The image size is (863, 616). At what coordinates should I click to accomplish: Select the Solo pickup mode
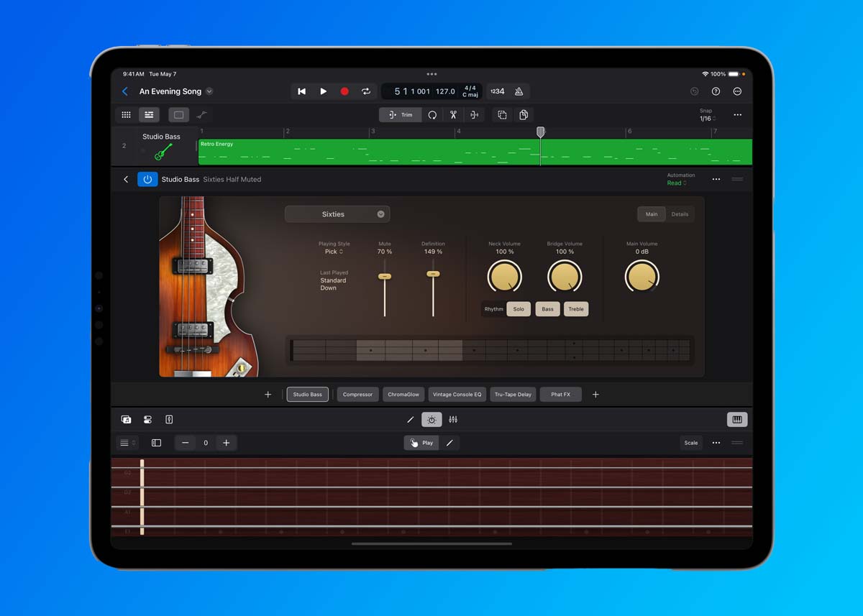519,309
